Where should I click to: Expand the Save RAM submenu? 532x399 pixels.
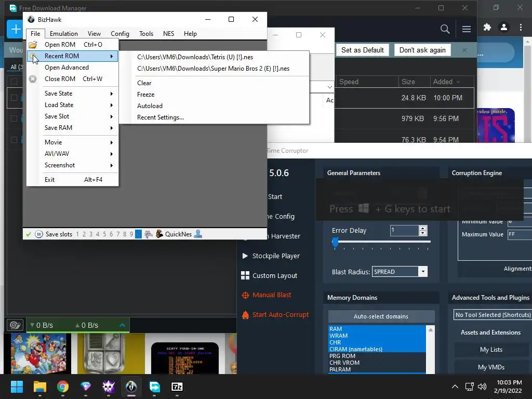pyautogui.click(x=73, y=128)
